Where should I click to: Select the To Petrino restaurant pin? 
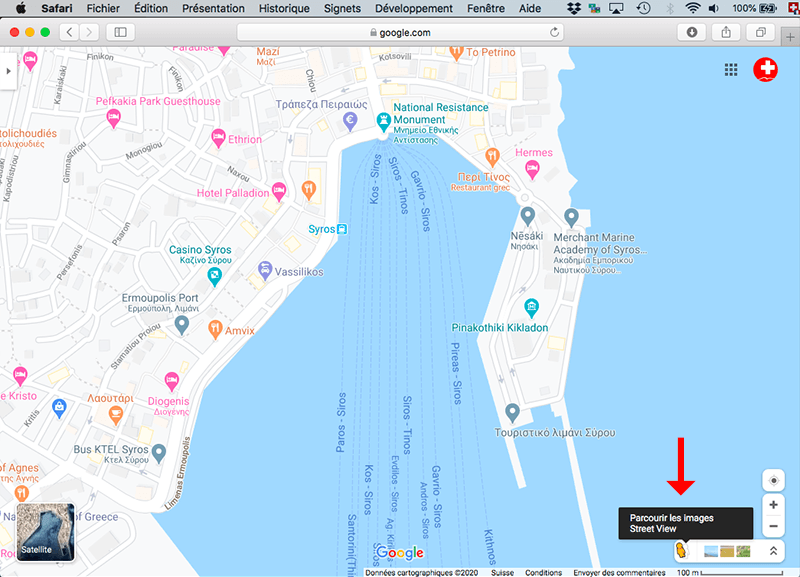click(456, 52)
